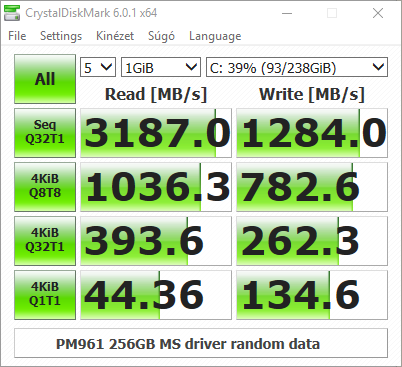Open the Súgó menu
The height and width of the screenshot is (367, 402).
[161, 36]
